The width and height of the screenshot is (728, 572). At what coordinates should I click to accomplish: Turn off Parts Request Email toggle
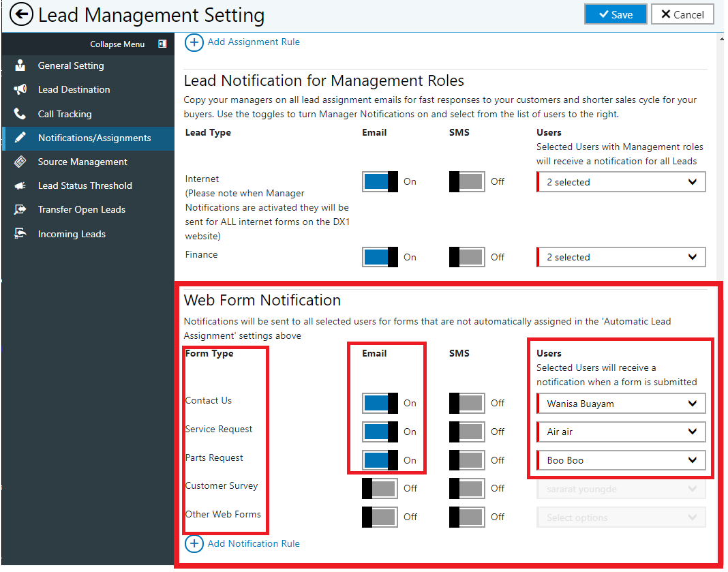point(380,461)
